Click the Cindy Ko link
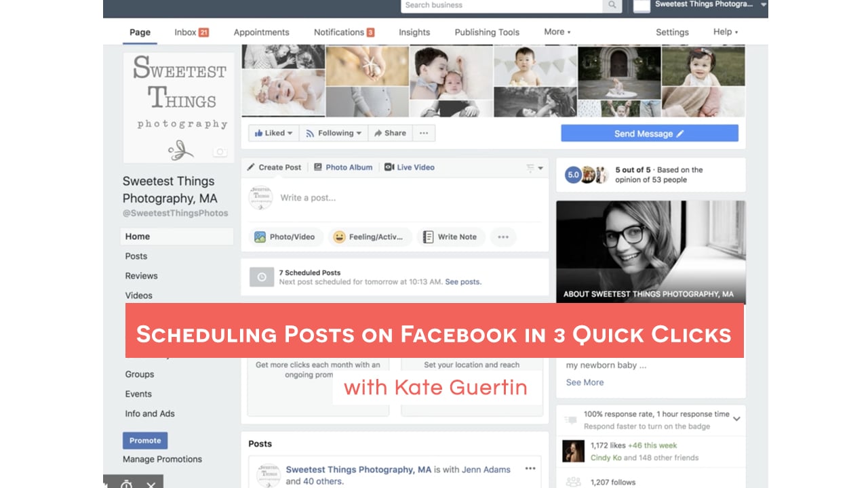Image resolution: width=868 pixels, height=488 pixels. tap(606, 457)
